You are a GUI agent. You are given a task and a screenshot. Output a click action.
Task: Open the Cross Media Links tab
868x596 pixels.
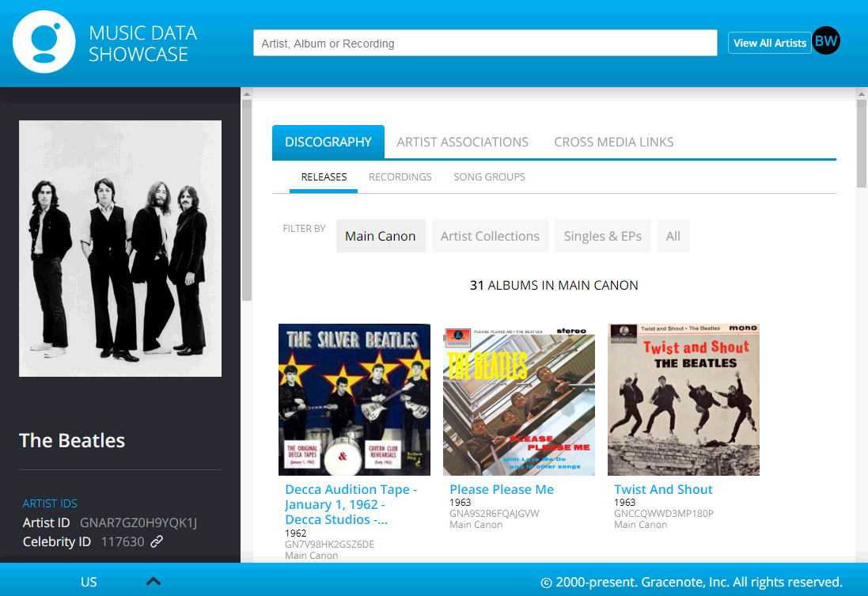613,142
